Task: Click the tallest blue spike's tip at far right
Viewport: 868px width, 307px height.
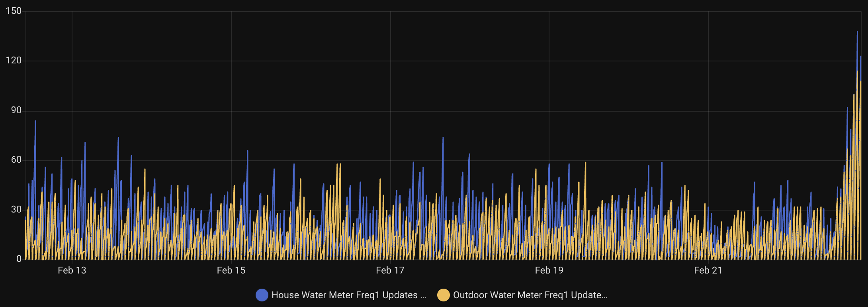Action: pyautogui.click(x=857, y=31)
